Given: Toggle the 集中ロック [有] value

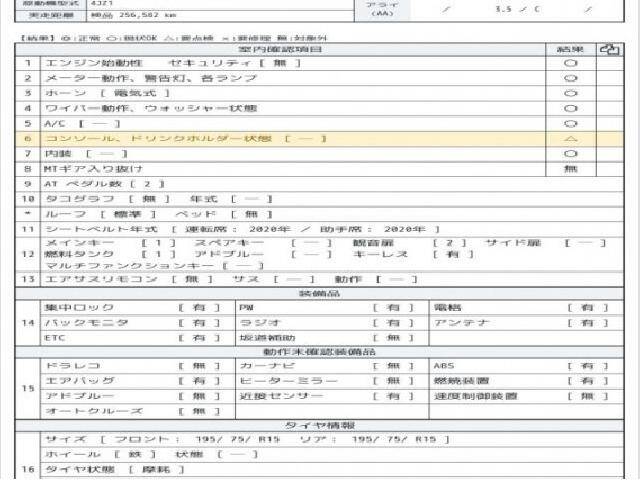Looking at the screenshot, I should point(199,307).
